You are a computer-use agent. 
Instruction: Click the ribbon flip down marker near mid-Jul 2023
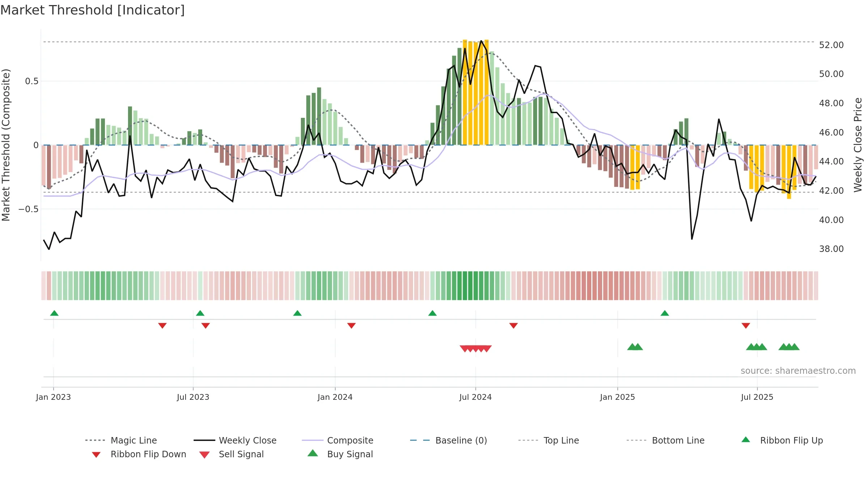pyautogui.click(x=205, y=326)
